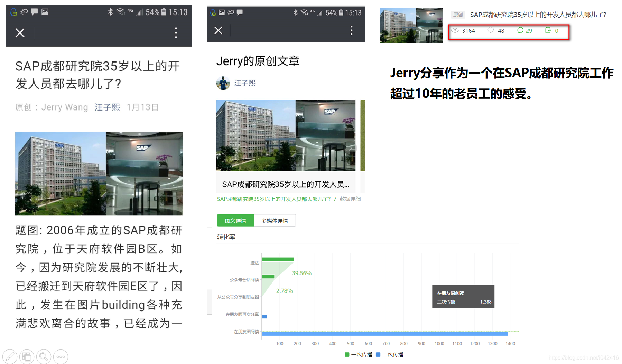Tap the chat notification icon in left status bar
This screenshot has height=364, width=622.
click(34, 12)
